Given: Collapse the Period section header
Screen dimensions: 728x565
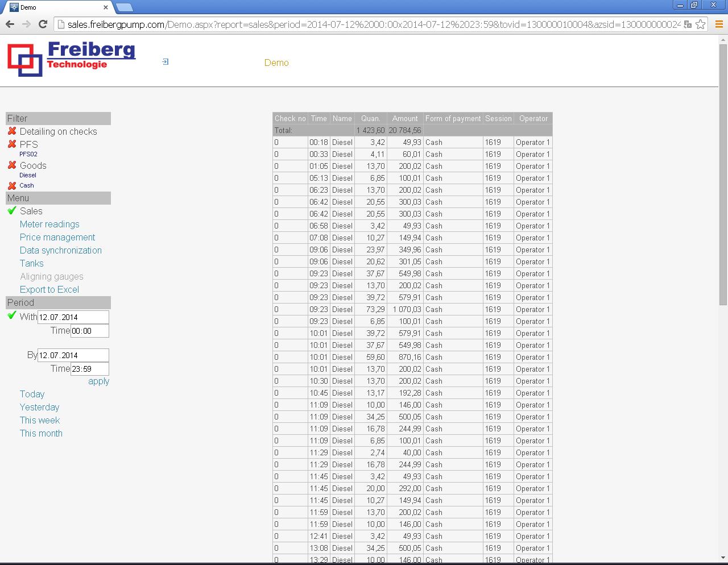Looking at the screenshot, I should coord(57,302).
